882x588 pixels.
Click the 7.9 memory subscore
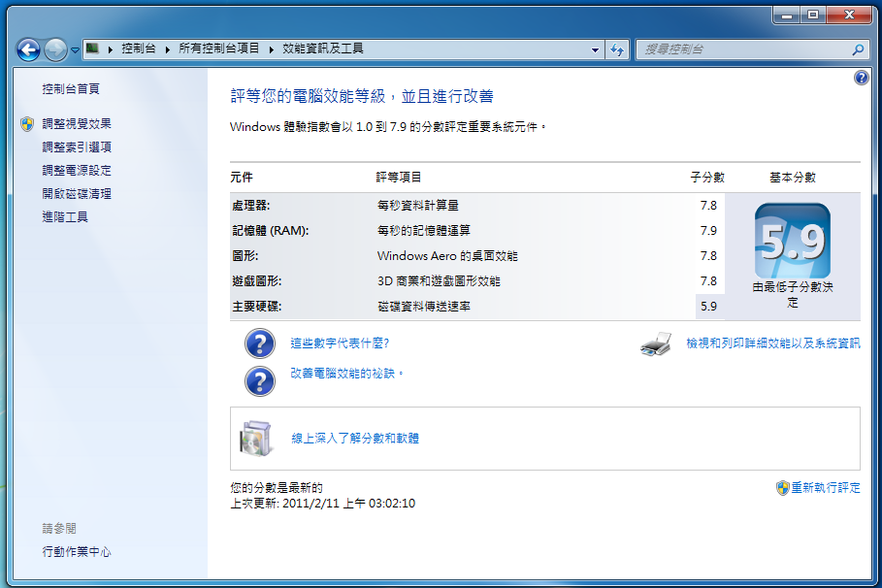[708, 231]
